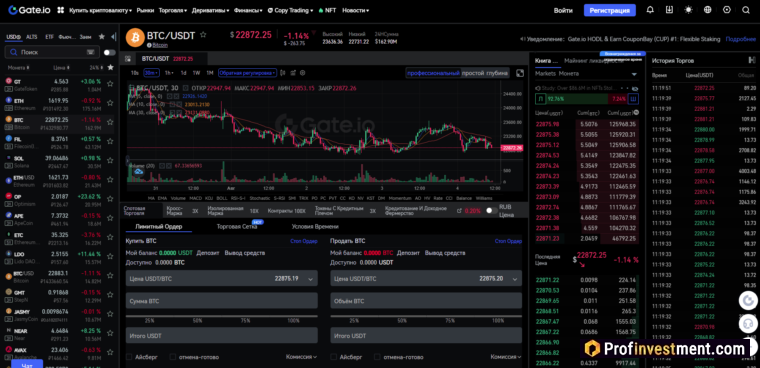Favorite BTC/USDT with star by the title
Viewport: 760px width, 368px height.
pos(203,35)
